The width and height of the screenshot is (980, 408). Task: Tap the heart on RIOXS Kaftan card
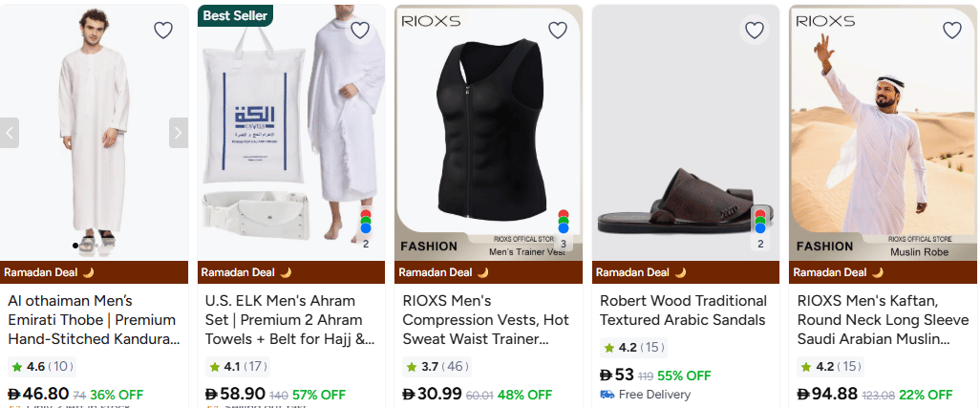[952, 31]
